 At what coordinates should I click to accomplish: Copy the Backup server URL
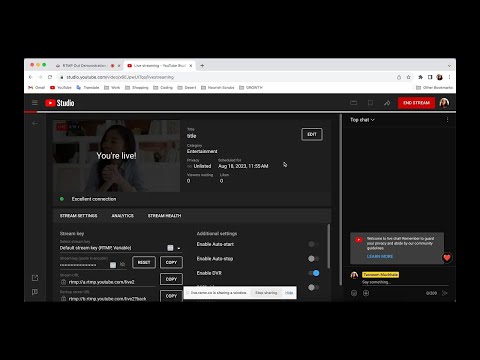coord(171,296)
